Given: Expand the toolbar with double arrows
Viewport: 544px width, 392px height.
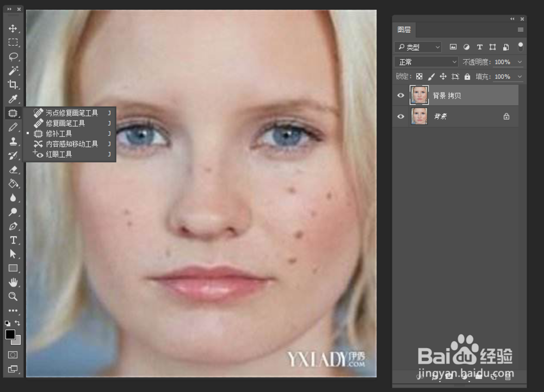Looking at the screenshot, I should (x=9, y=9).
